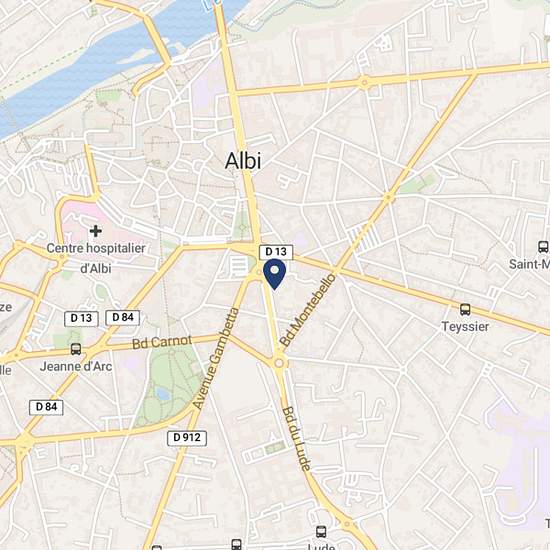The image size is (550, 550).
Task: Click the Teyssier stop name label
Action: 465,327
